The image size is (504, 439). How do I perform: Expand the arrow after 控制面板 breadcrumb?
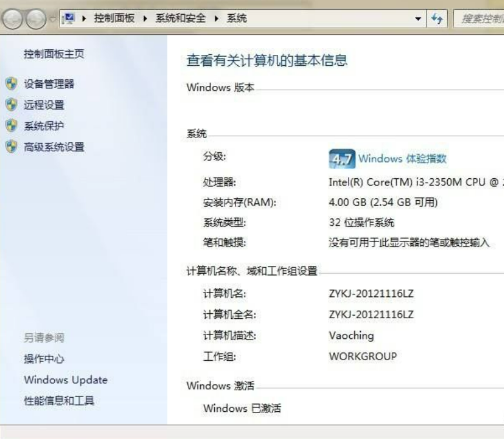pyautogui.click(x=145, y=19)
